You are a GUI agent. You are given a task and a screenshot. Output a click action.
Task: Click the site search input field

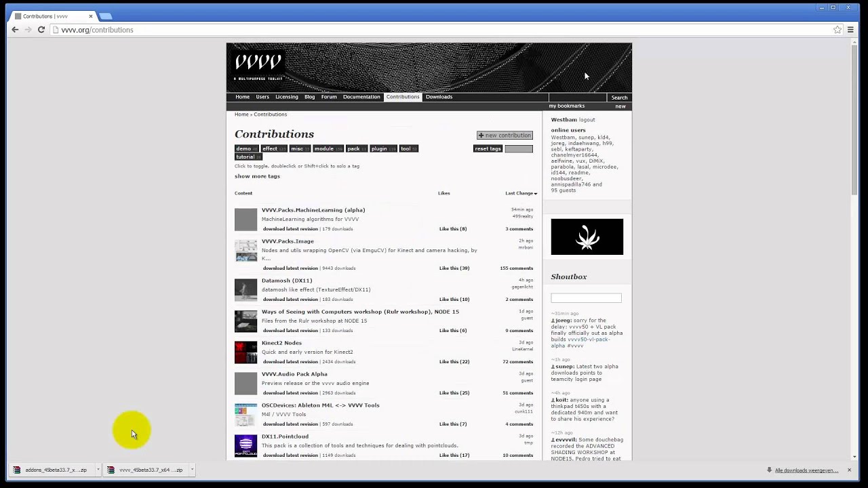(x=578, y=98)
